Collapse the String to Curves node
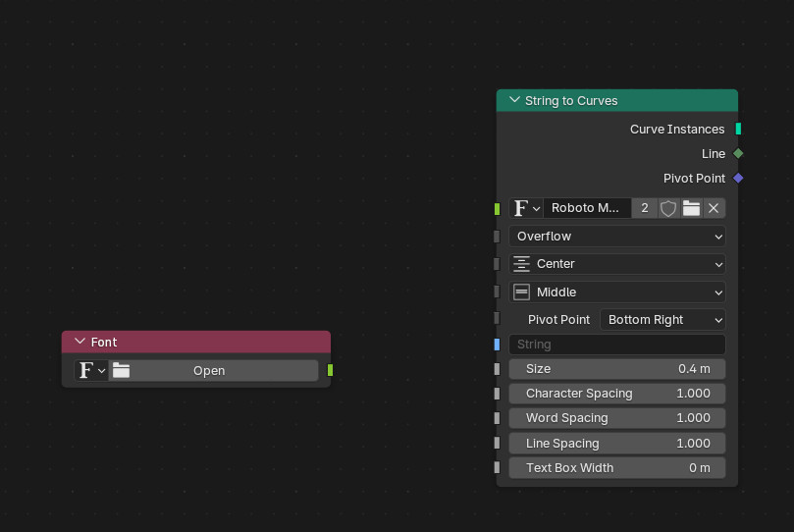Viewport: 794px width, 532px height. pyautogui.click(x=514, y=100)
